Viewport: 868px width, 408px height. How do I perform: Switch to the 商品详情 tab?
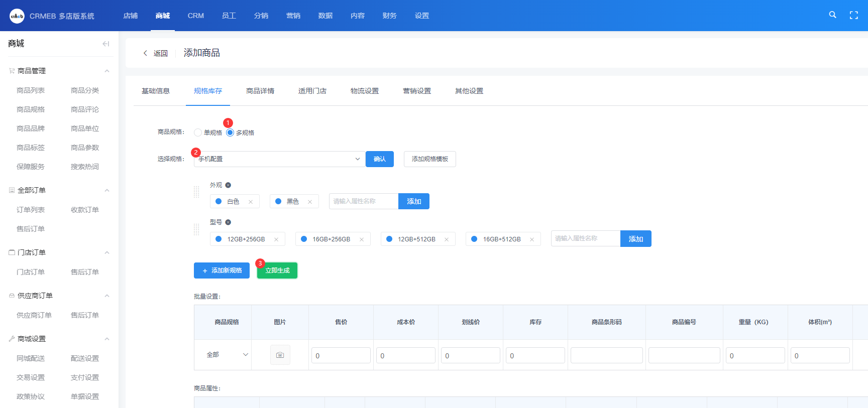pos(260,91)
